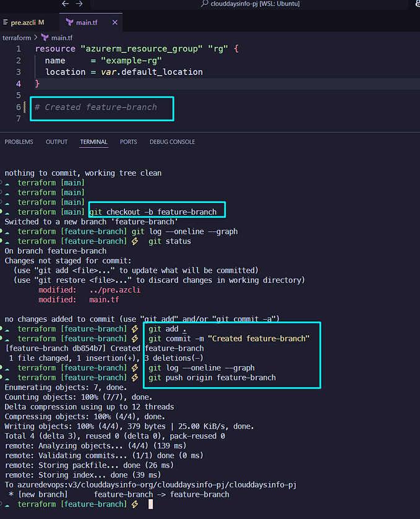Select the main.tf editor tab
The height and width of the screenshot is (519, 420).
[87, 22]
